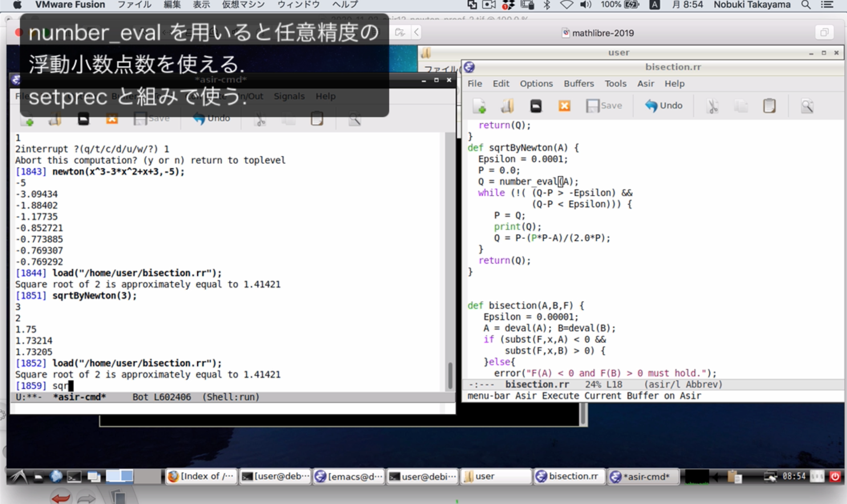Click Copy icon in bisection.rr toolbar

point(741,106)
